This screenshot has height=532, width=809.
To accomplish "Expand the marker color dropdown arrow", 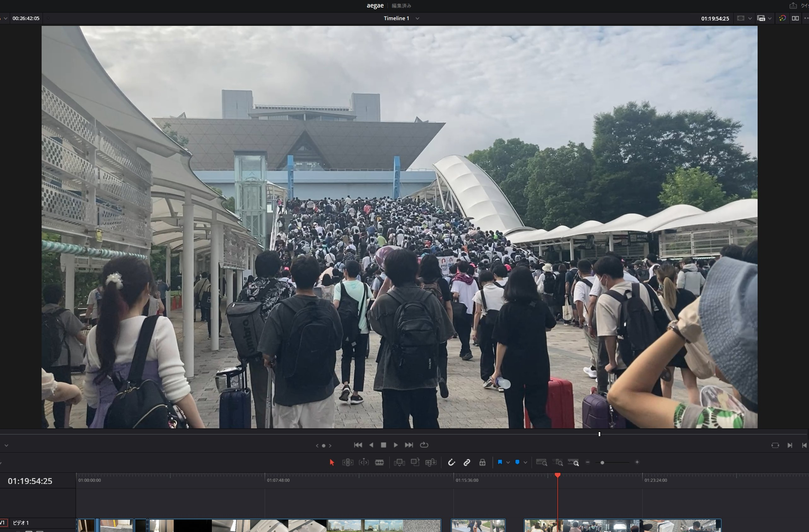I will pos(525,462).
